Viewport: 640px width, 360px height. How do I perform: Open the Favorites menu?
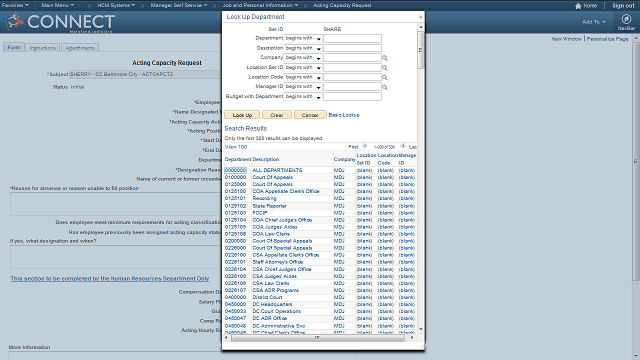(x=15, y=5)
